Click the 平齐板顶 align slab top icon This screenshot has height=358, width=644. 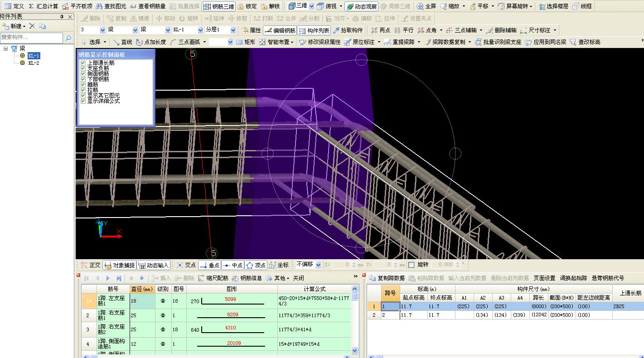(x=65, y=6)
